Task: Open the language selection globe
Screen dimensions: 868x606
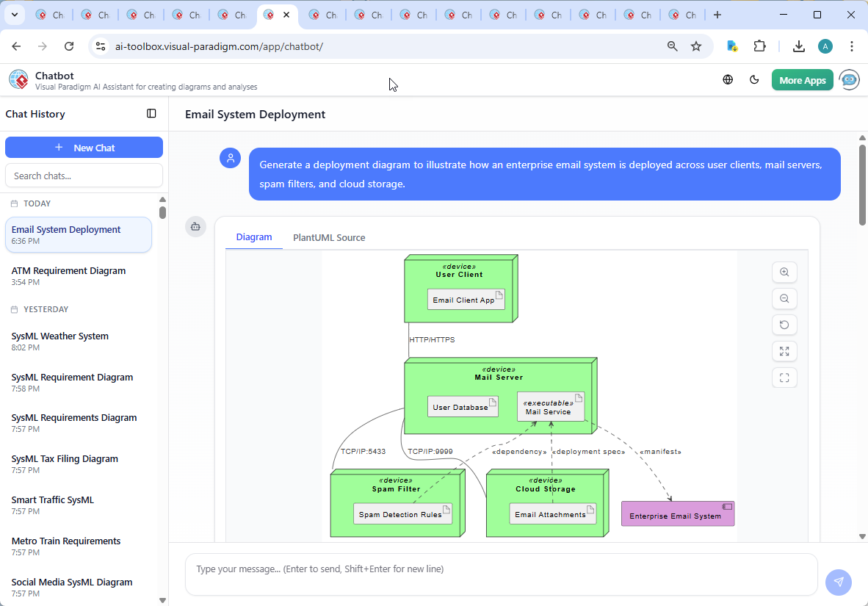Action: point(728,79)
